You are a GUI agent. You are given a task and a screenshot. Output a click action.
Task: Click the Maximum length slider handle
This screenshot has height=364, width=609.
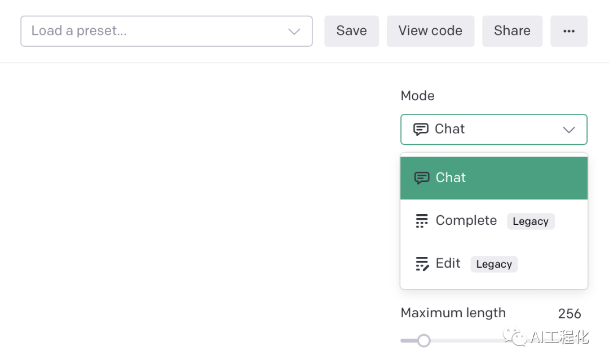(x=424, y=340)
